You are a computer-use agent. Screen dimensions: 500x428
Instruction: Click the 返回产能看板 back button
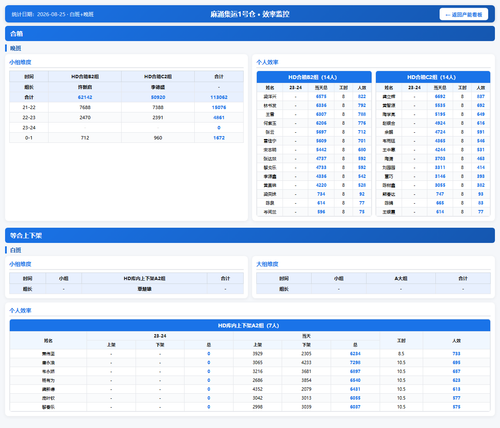coord(464,14)
